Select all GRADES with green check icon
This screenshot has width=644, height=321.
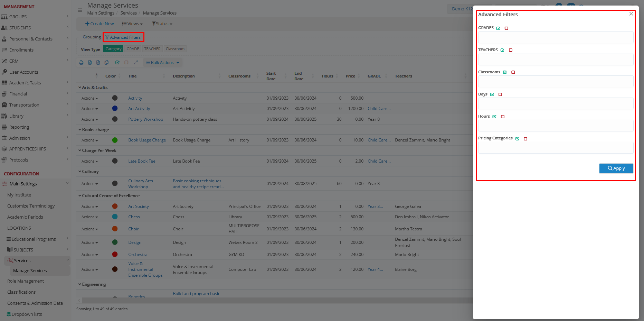click(498, 28)
